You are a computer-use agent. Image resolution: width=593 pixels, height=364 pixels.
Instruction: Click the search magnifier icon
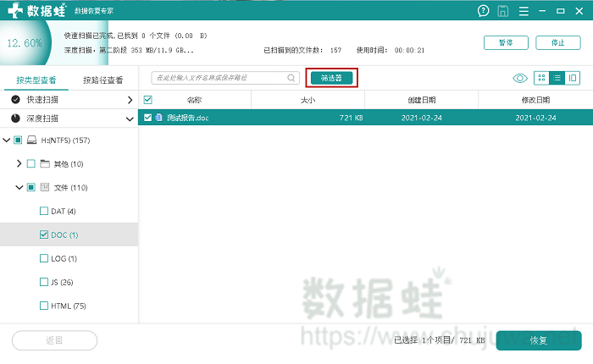(x=291, y=78)
